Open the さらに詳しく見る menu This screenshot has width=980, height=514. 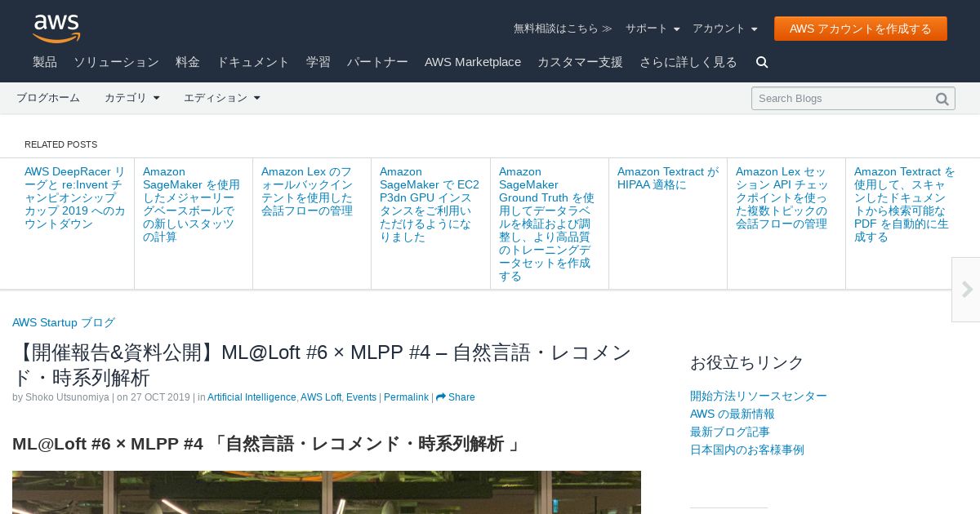coord(688,62)
